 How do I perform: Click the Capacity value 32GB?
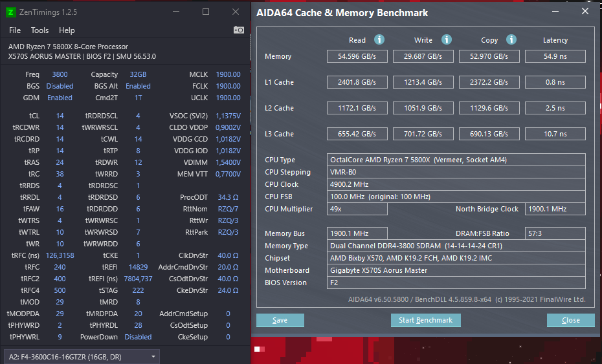tap(138, 74)
